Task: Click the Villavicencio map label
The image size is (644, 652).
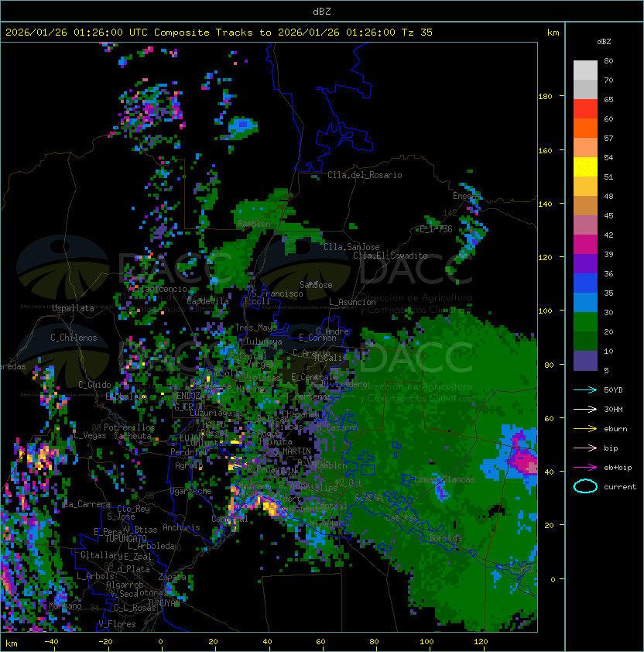Action: pyautogui.click(x=156, y=289)
